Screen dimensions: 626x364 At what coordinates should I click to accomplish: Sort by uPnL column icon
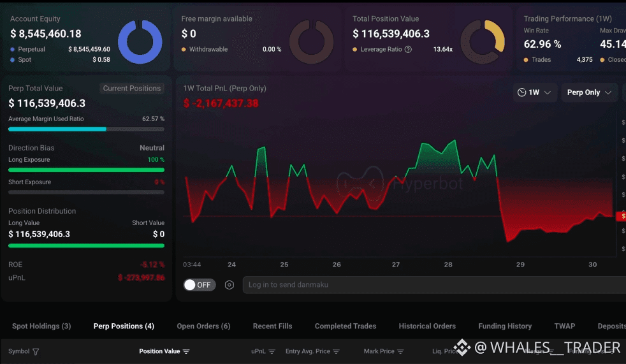272,351
